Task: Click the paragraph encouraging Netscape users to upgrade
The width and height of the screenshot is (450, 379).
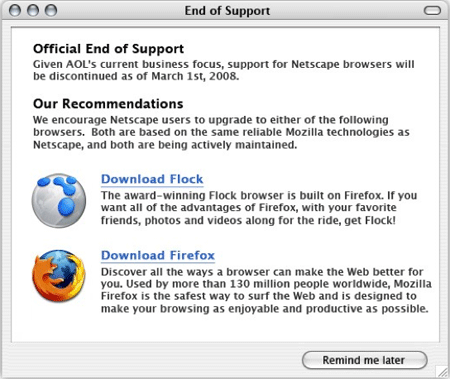Action: click(x=221, y=132)
